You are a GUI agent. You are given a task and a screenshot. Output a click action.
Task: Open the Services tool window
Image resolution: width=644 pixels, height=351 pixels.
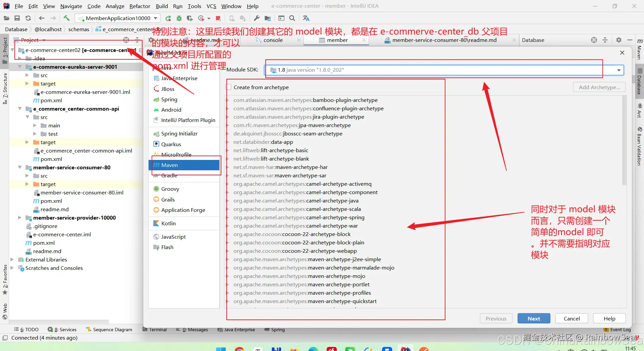click(x=62, y=330)
